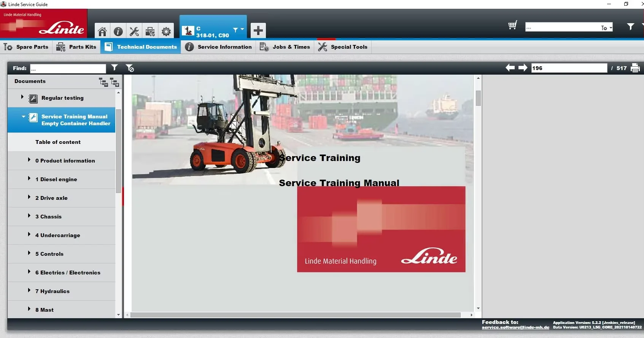Go to next page with right arrow
This screenshot has height=338, width=644.
pos(523,68)
